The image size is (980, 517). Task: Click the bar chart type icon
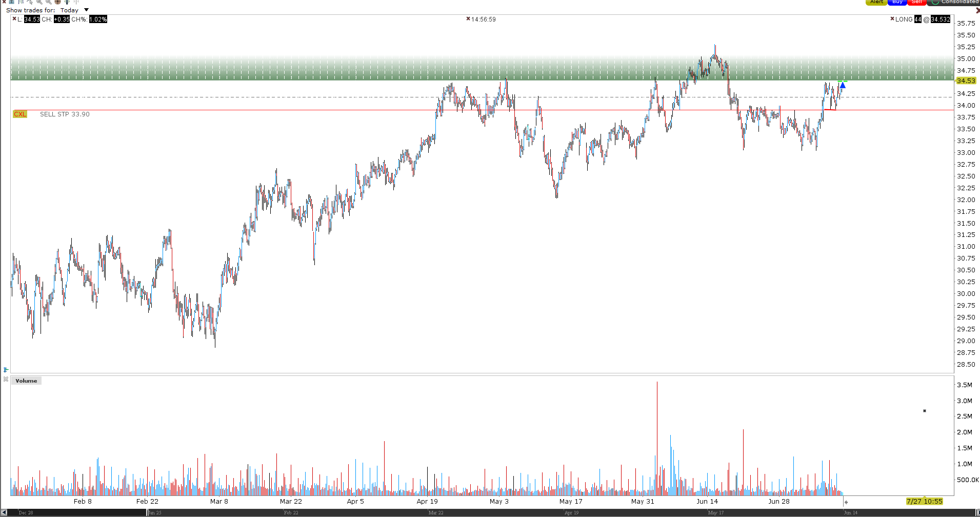click(x=21, y=2)
